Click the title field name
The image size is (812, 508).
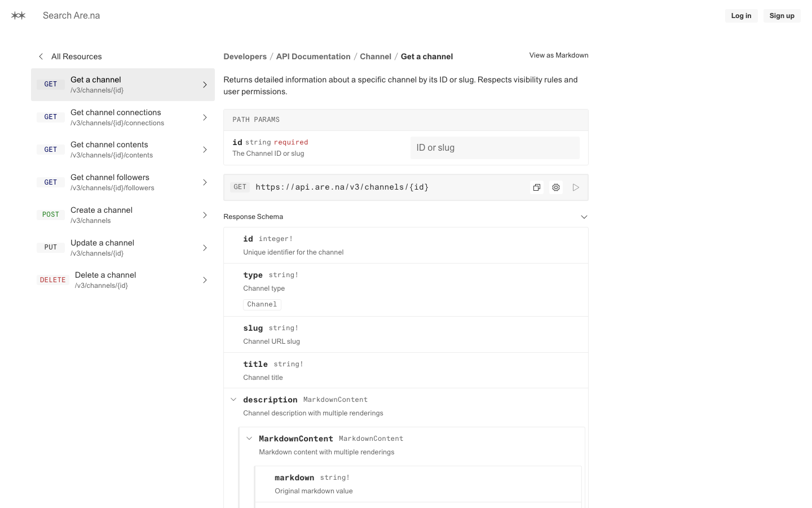(255, 364)
